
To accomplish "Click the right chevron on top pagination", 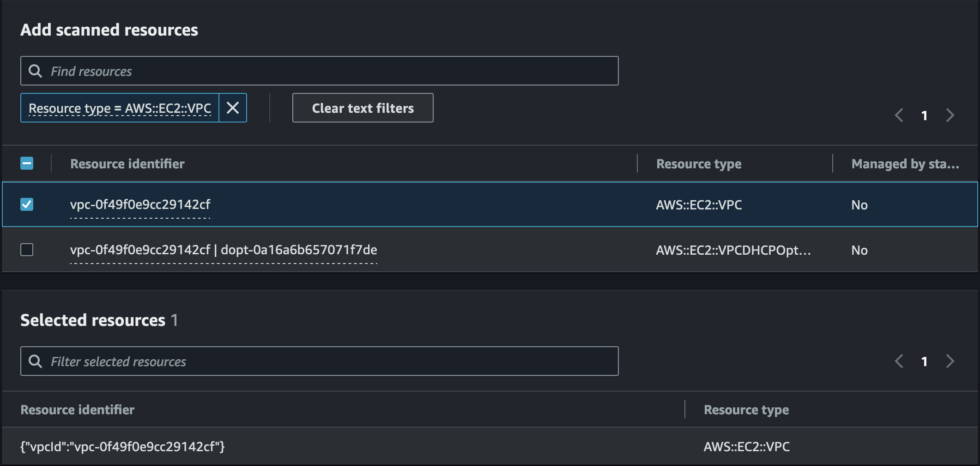I will 950,115.
